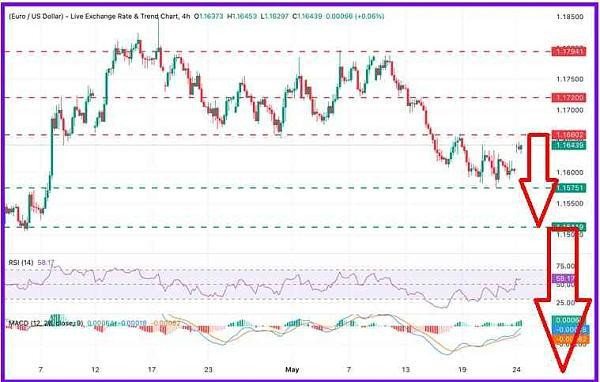
Task: Click the 1.16000 price axis label
Action: (x=570, y=173)
